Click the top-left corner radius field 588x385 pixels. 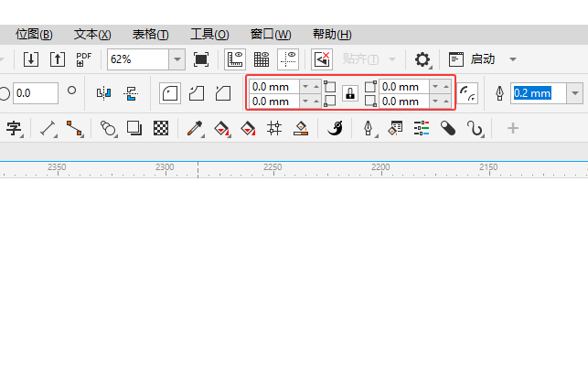coord(274,87)
